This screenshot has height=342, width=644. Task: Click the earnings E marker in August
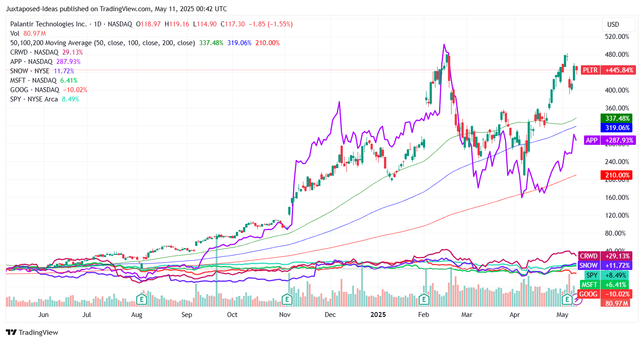pyautogui.click(x=142, y=299)
